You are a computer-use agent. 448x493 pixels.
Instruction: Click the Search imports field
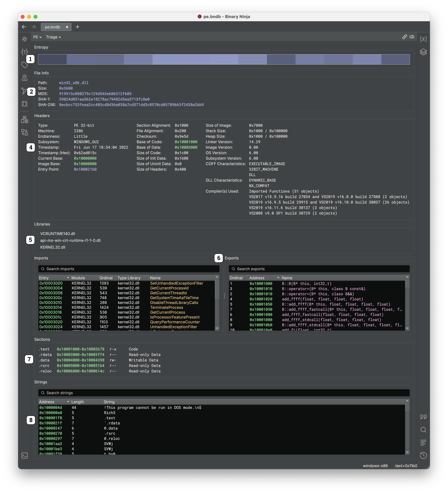tap(128, 269)
